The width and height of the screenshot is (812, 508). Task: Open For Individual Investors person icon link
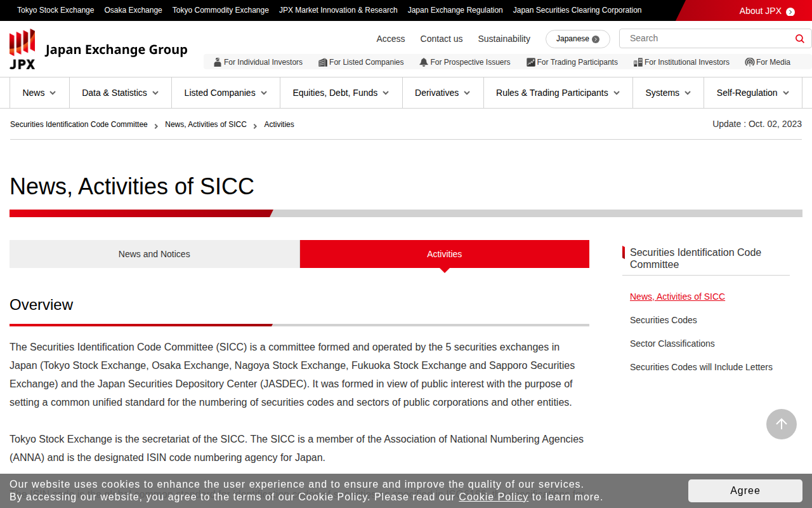218,62
